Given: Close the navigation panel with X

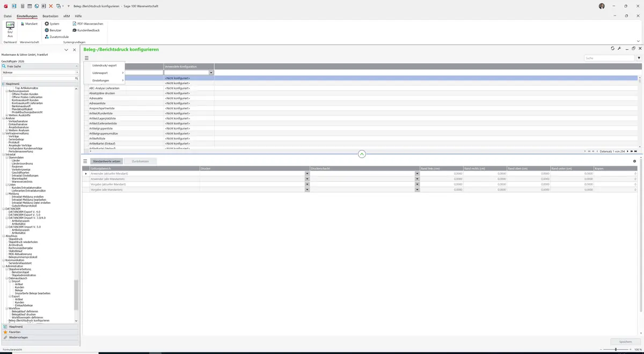Looking at the screenshot, I should (x=74, y=50).
